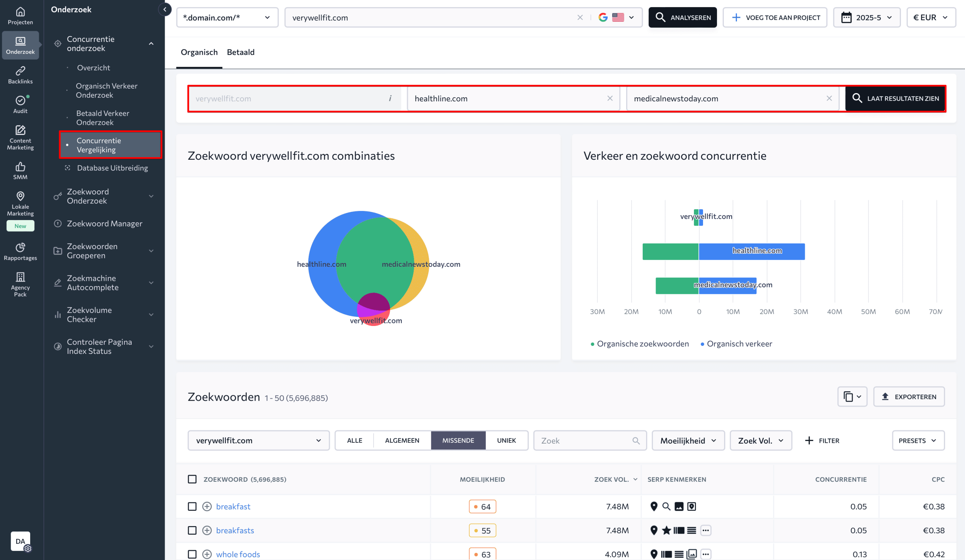Select the UNIEK keyword filter
Viewport: 965px width, 560px height.
507,441
